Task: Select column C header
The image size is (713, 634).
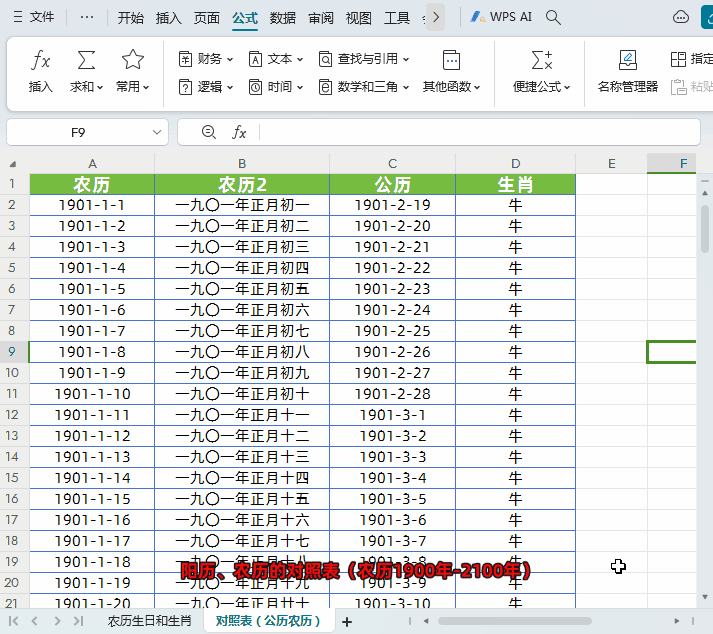Action: [392, 164]
